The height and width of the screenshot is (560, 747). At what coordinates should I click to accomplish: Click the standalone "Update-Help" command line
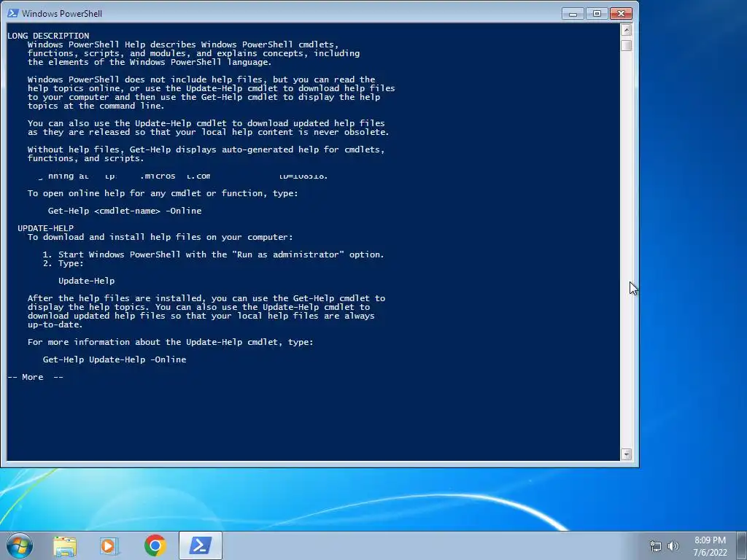tap(87, 281)
